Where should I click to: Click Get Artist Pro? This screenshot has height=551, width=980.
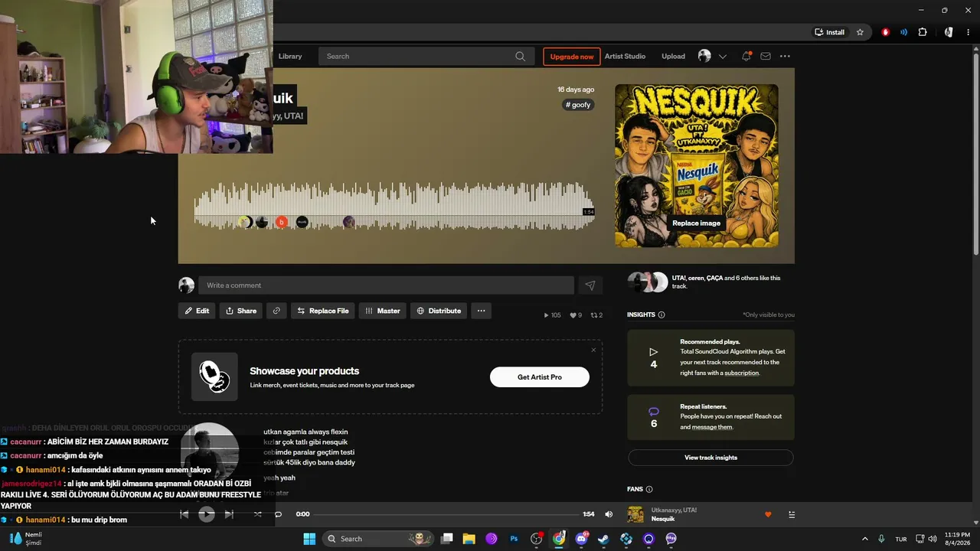[540, 377]
